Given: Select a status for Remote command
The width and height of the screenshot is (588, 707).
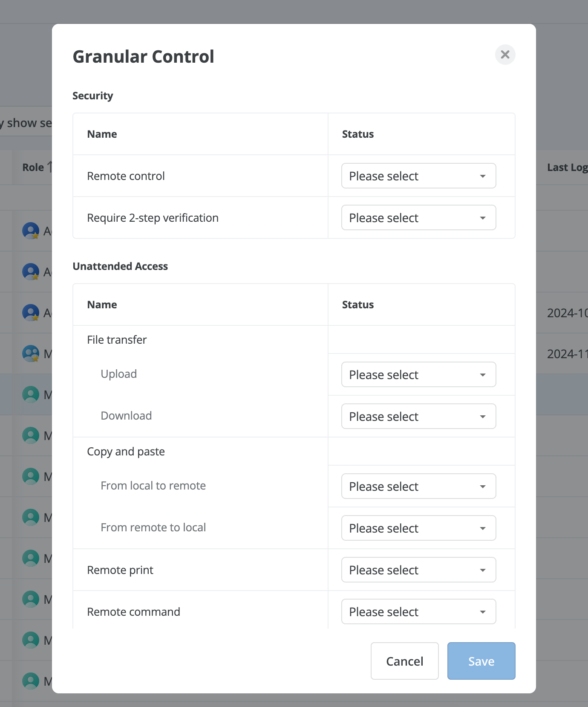Looking at the screenshot, I should click(x=418, y=611).
